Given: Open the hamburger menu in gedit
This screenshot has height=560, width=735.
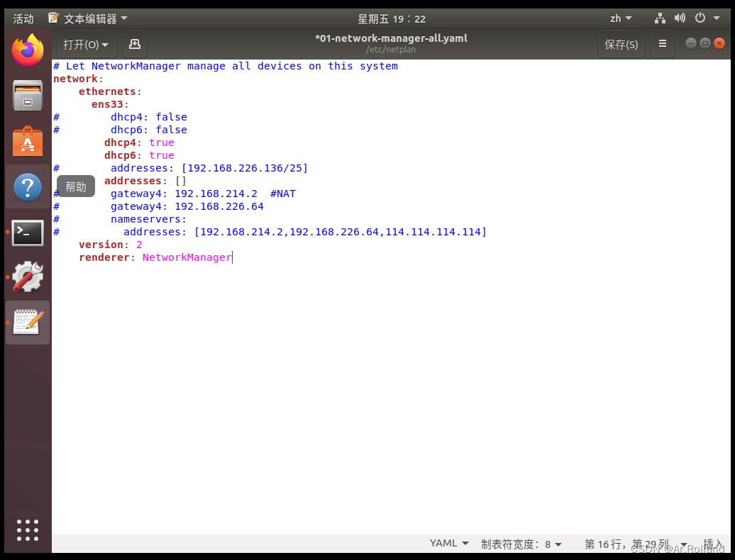Looking at the screenshot, I should [x=662, y=43].
